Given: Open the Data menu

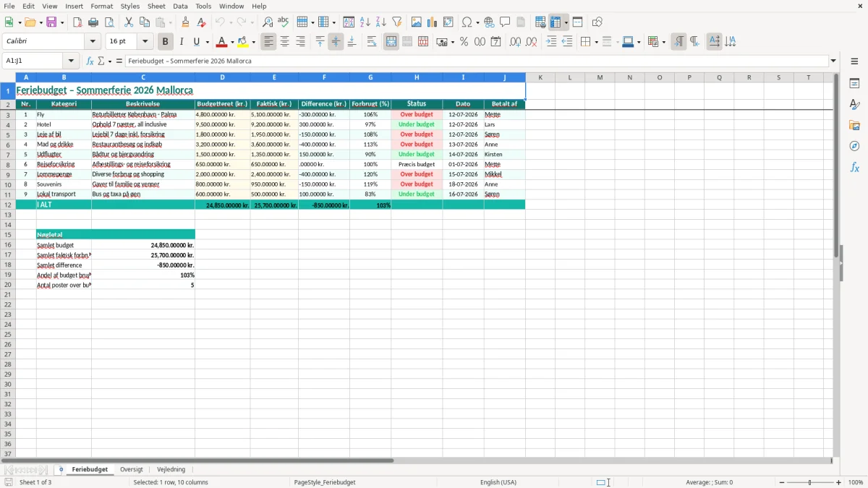Looking at the screenshot, I should click(180, 6).
